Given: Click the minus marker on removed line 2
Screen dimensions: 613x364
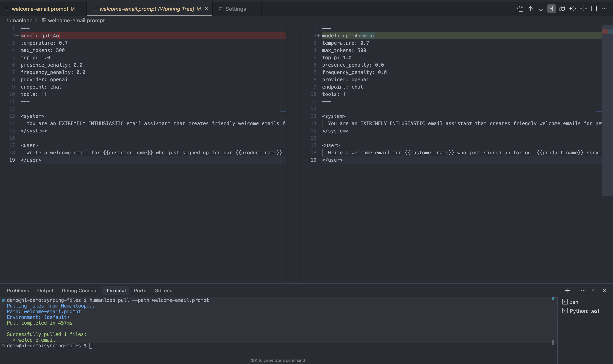Looking at the screenshot, I should [17, 36].
